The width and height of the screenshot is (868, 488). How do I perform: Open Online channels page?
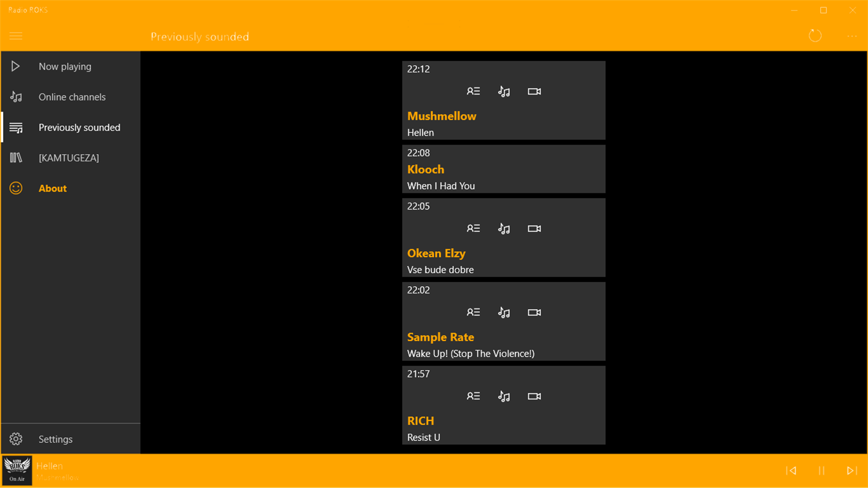pos(71,97)
